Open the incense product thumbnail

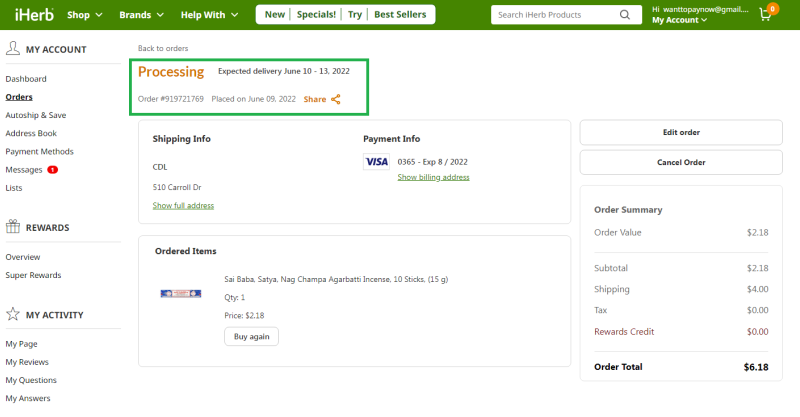coord(181,293)
